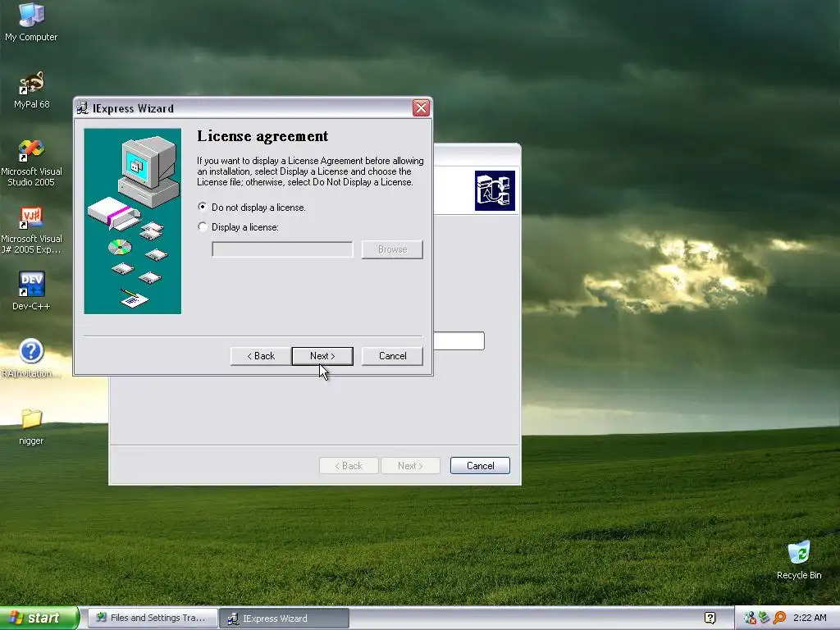
Task: Click the IExpress computer and disks illustration
Action: coord(132,221)
